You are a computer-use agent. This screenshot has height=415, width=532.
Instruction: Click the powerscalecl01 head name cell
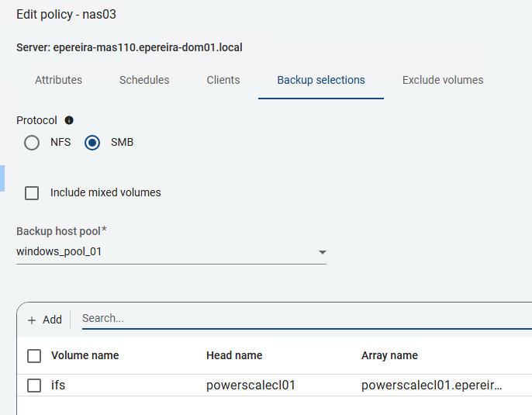tap(250, 385)
